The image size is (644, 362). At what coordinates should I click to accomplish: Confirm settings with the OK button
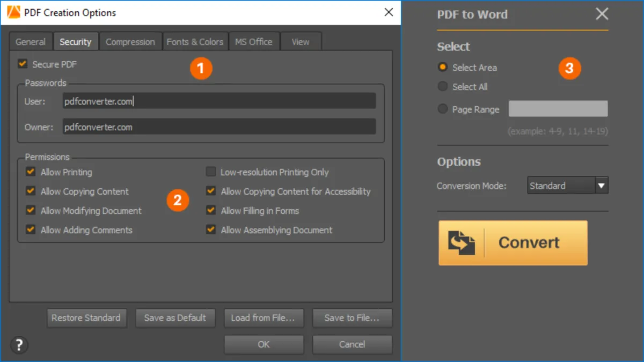264,344
